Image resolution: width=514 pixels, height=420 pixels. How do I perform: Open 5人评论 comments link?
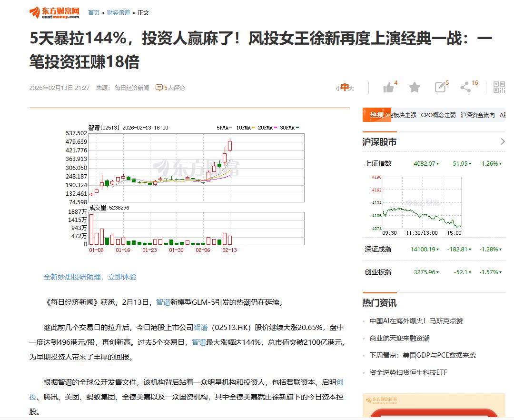click(x=174, y=88)
